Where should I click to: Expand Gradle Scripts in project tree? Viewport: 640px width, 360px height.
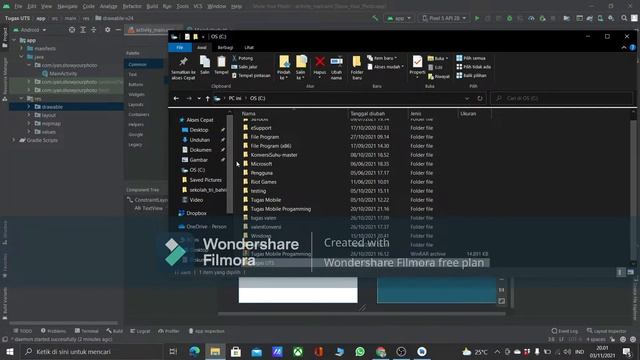coord(14,140)
